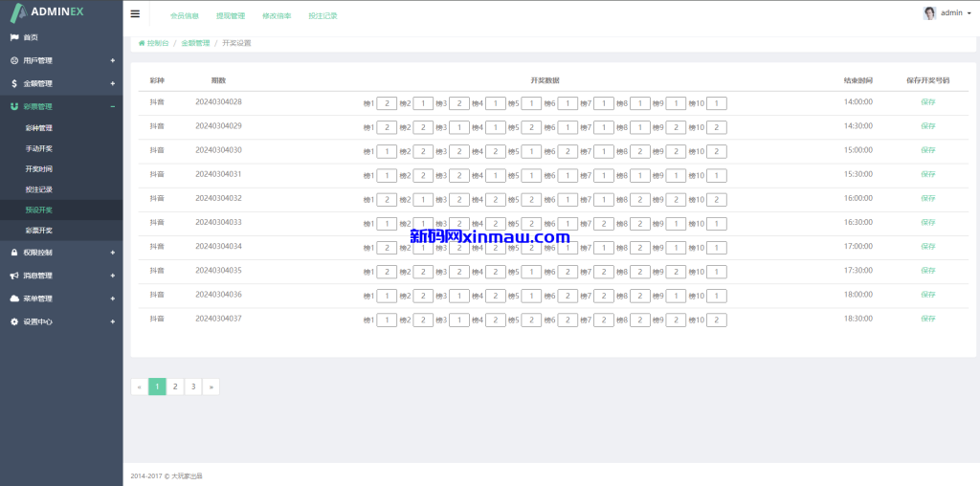Click the hamburger sidebar toggle icon
980x486 pixels.
[135, 14]
